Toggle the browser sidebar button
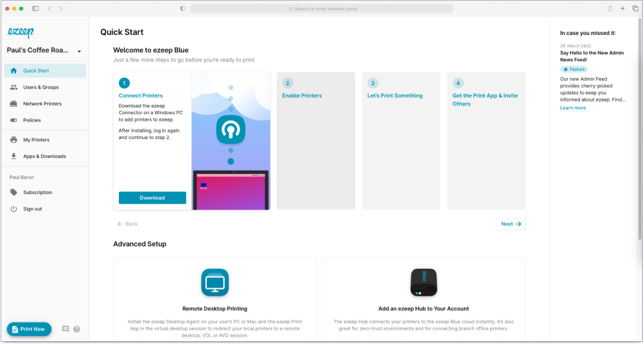 [x=36, y=8]
